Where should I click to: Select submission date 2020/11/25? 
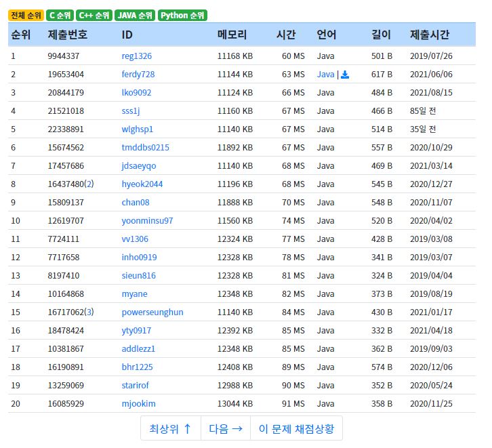point(431,404)
